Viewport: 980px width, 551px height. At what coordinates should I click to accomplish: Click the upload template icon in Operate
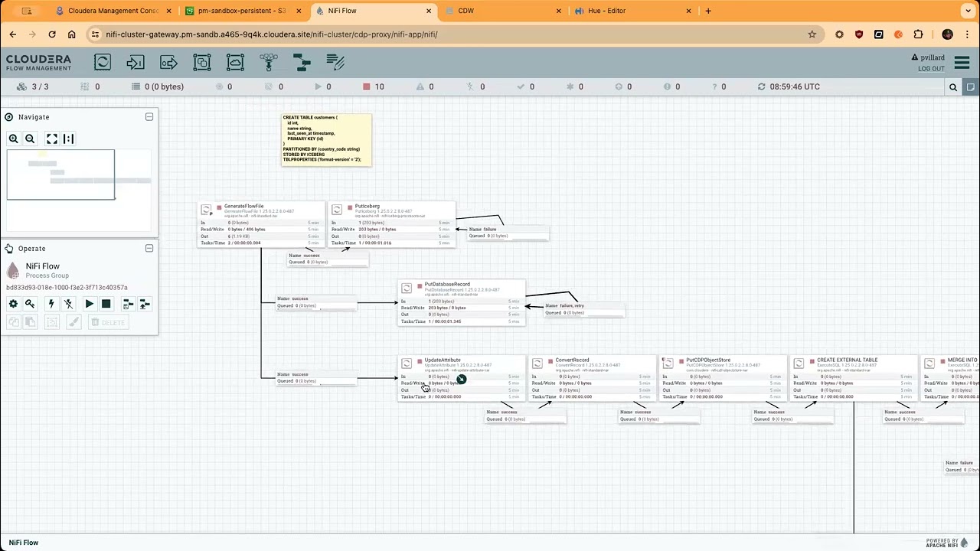145,304
